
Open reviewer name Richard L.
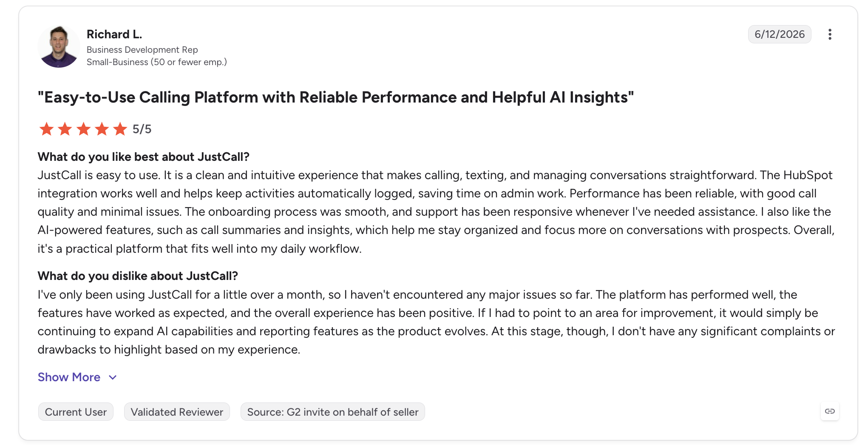pos(114,34)
